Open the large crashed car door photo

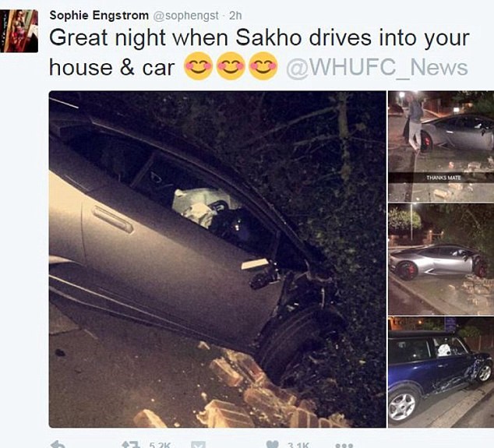[217, 259]
